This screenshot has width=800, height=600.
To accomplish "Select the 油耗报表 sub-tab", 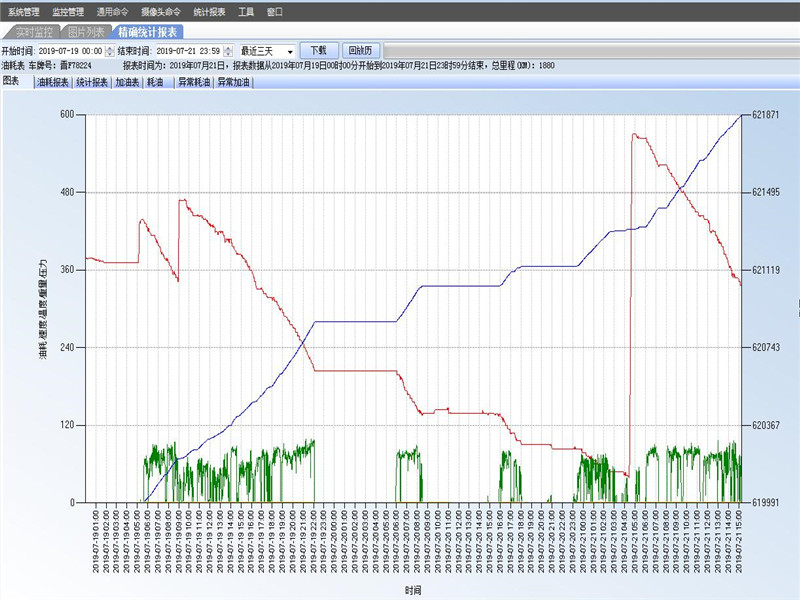I will (53, 83).
